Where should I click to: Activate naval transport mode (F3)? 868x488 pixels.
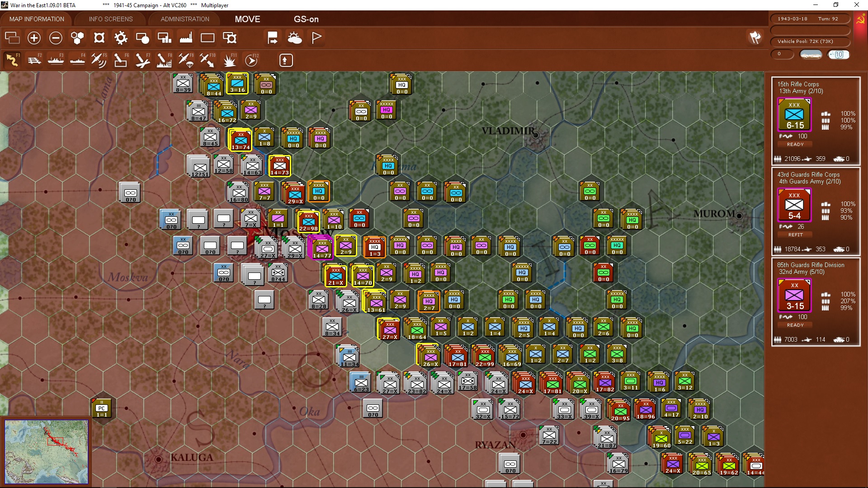pyautogui.click(x=56, y=60)
